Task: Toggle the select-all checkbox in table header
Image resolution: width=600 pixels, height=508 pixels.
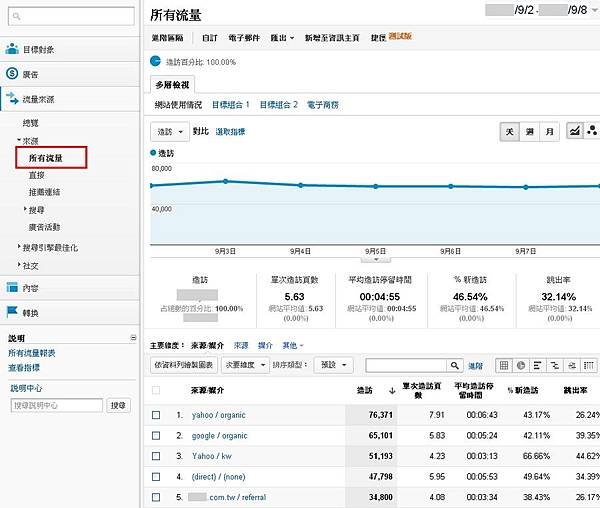Action: point(156,390)
